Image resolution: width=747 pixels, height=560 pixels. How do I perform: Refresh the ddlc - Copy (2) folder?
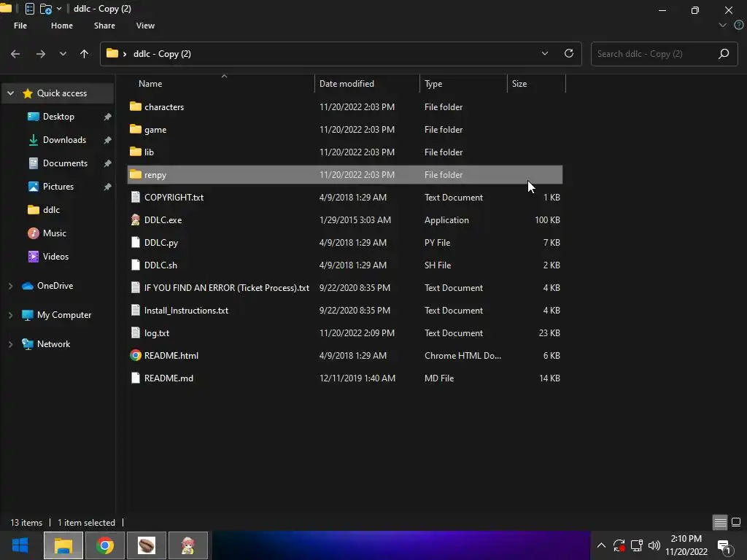569,53
